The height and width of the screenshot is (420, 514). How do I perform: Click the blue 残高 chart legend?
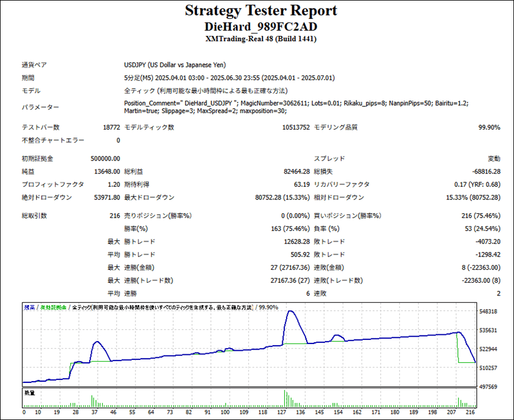point(29,307)
